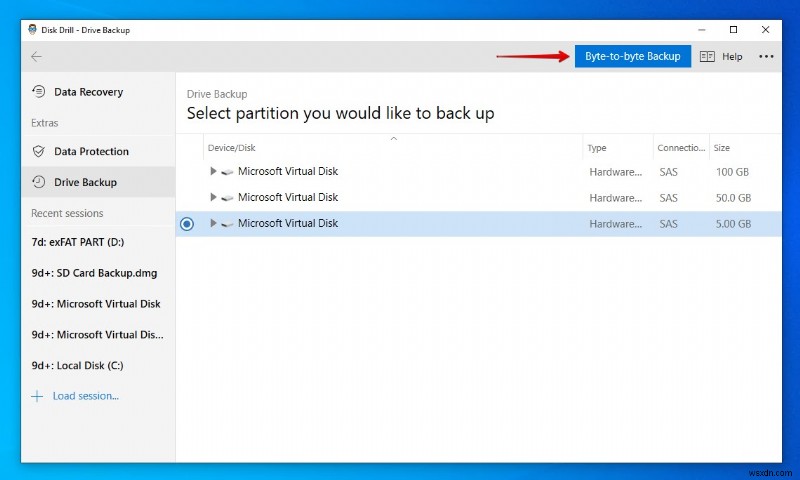Click SAS in the 100 GB row
The width and height of the screenshot is (800, 480).
(668, 172)
